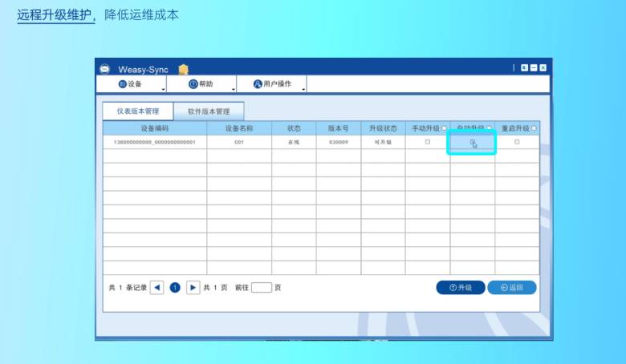Viewport: 626px width, 364px height.
Task: Switch to 仪表版本管理 tab
Action: coord(138,111)
